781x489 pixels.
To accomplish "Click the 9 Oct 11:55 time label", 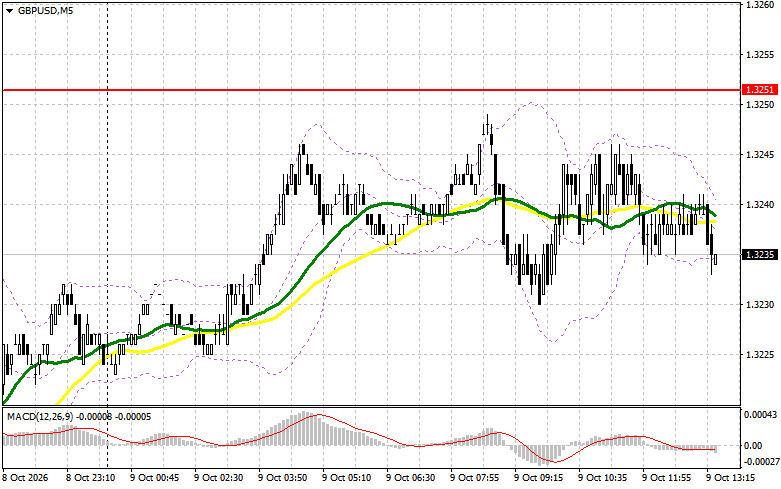I will coord(667,478).
